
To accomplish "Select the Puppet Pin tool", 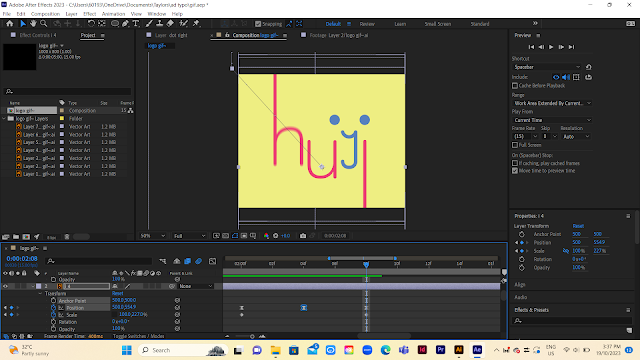I will pyautogui.click(x=196, y=24).
